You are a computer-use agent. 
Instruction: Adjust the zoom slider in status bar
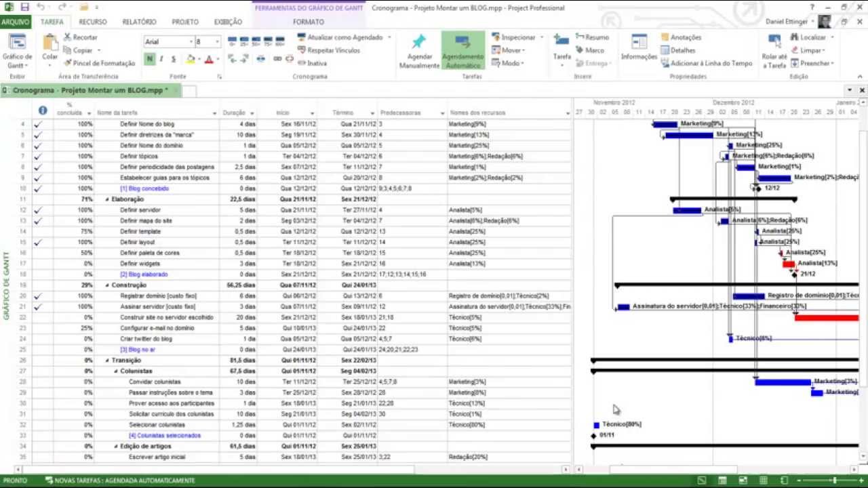[x=835, y=481]
